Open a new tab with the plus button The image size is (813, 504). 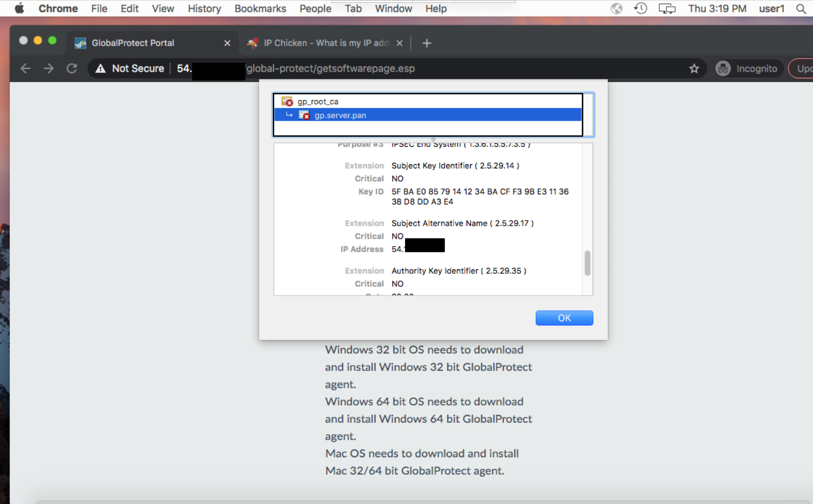point(427,43)
